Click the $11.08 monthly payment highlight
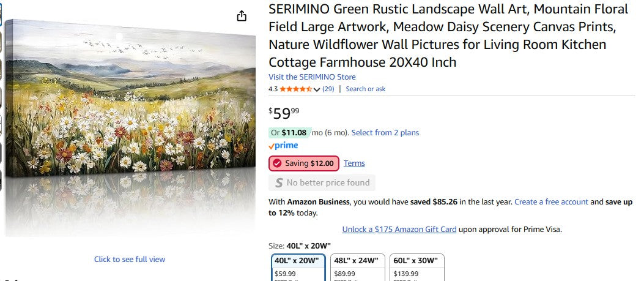 click(294, 133)
